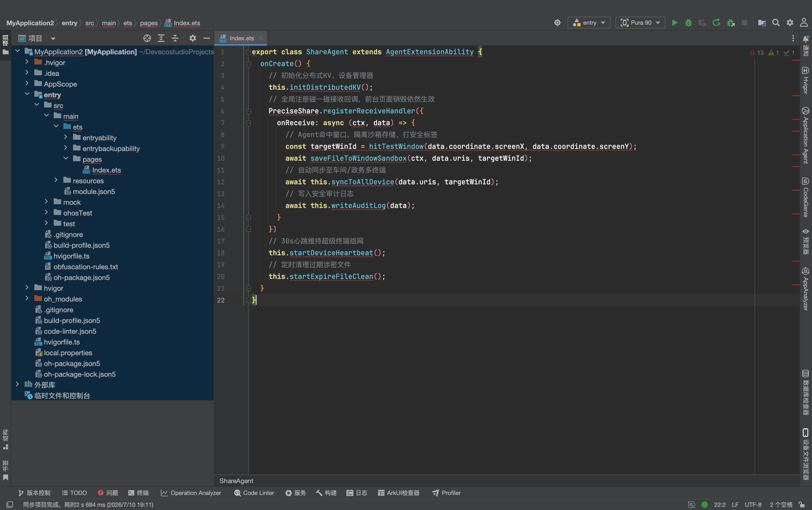This screenshot has width=812, height=510.
Task: Click the MyApplication2 breadcrumb
Action: 30,23
